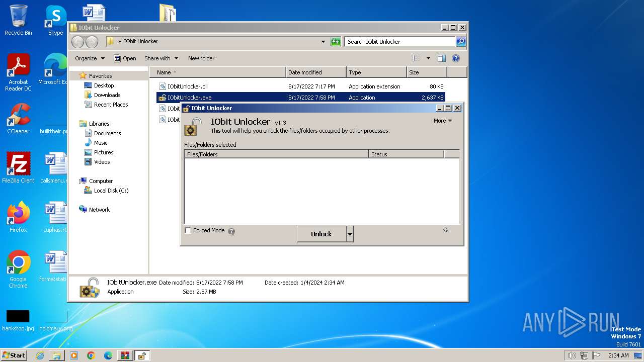The height and width of the screenshot is (362, 644).
Task: Open Google Chrome desktop icon
Action: (x=18, y=269)
